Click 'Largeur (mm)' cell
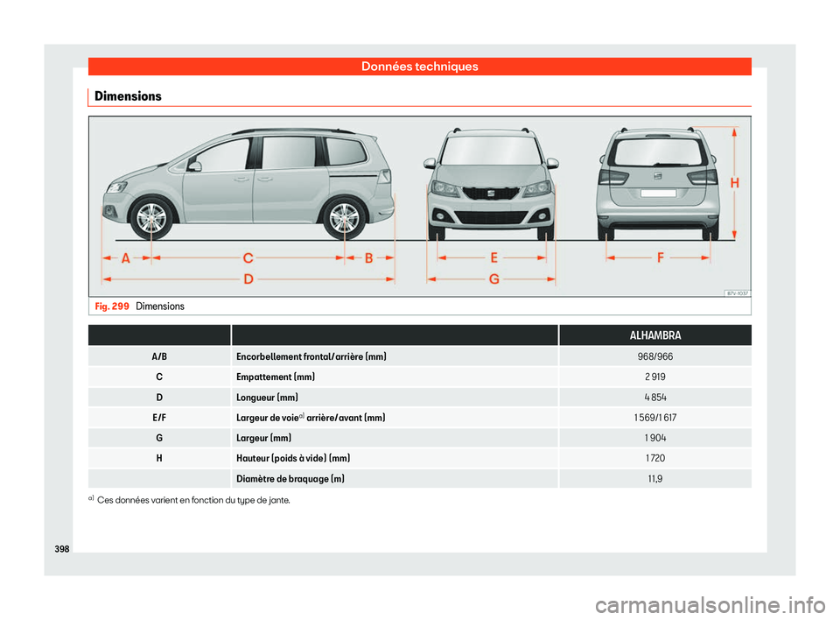This screenshot has height=620, width=840. [395, 438]
